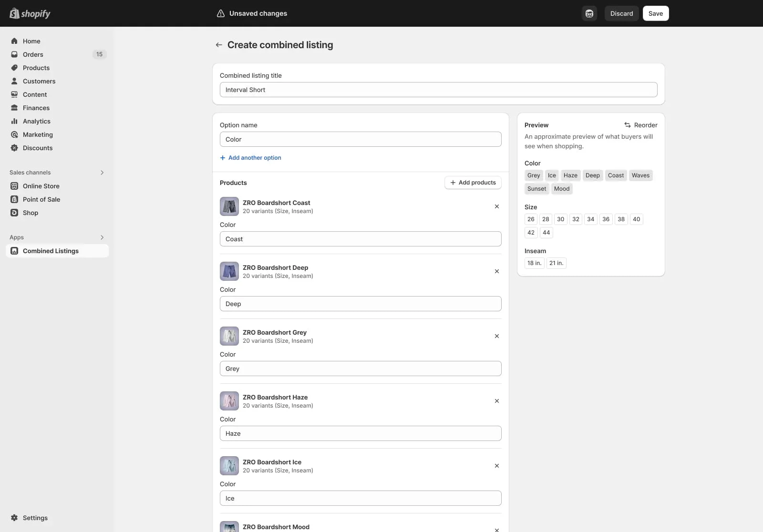
Task: Open the Home icon in the sidebar
Action: pos(14,41)
